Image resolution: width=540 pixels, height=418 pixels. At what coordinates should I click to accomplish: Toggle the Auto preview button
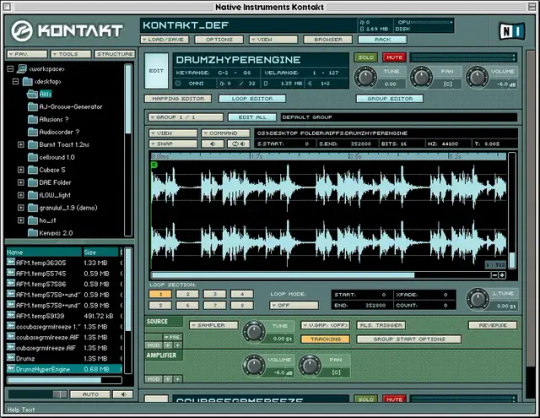pos(90,394)
